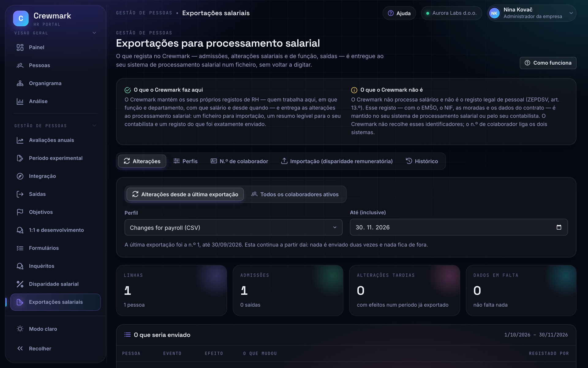
Task: Click the Até (inclusive) date field
Action: (x=459, y=227)
